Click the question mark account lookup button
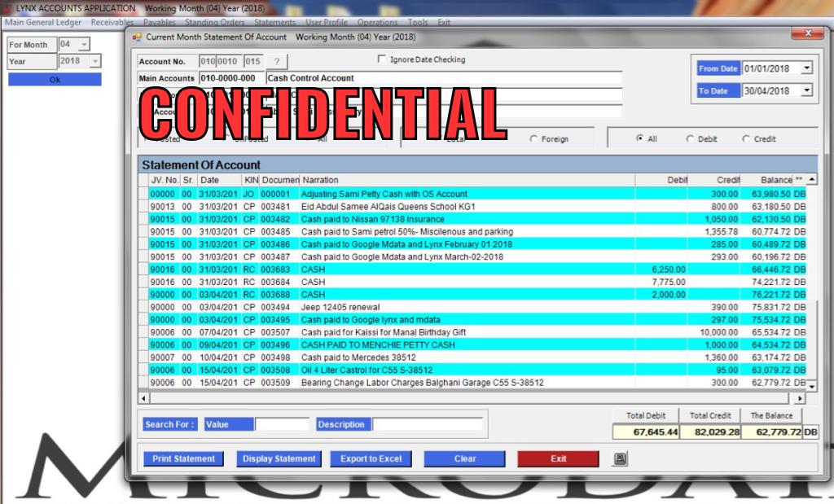The height and width of the screenshot is (504, 834). point(277,62)
